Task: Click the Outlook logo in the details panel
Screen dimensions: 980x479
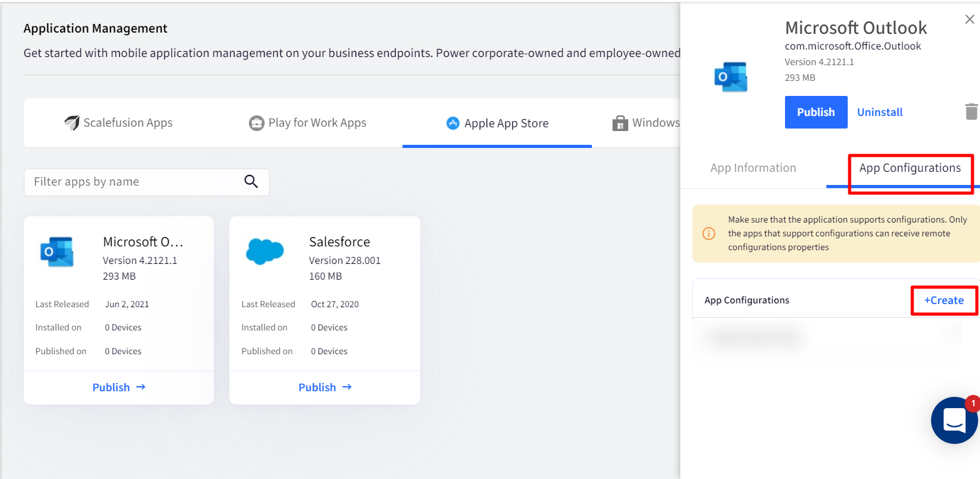Action: pyautogui.click(x=731, y=77)
